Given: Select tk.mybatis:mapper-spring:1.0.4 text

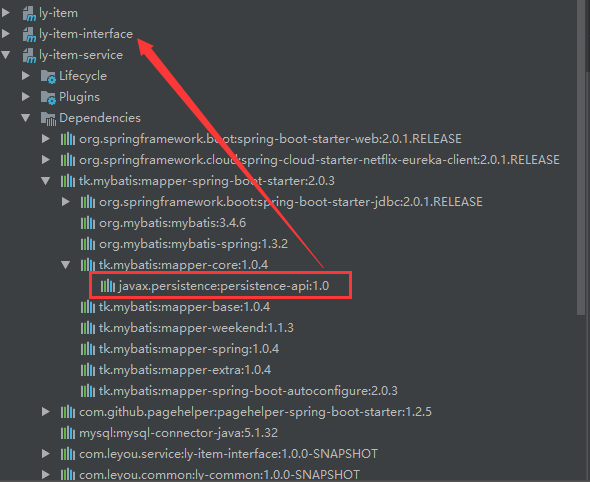Looking at the screenshot, I should click(189, 349).
